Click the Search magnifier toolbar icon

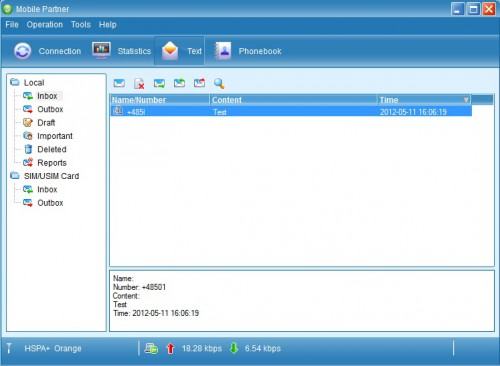219,83
